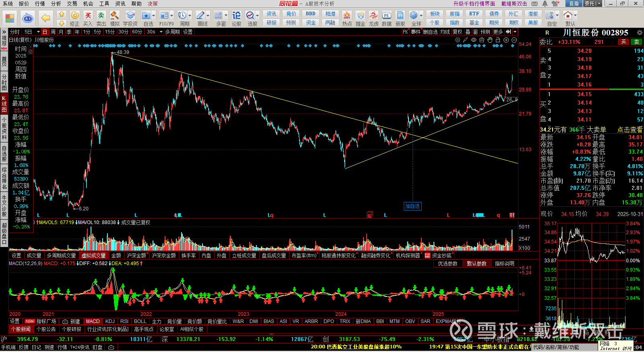The height and width of the screenshot is (352, 644).
Task: Toggle 叠 overlay comparison
Action: pos(468,32)
